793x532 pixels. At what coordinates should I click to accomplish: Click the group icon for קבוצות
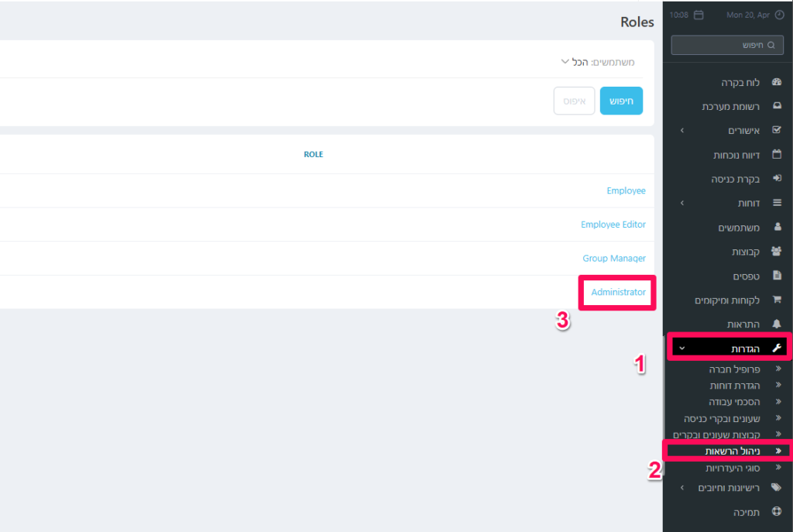click(x=777, y=252)
